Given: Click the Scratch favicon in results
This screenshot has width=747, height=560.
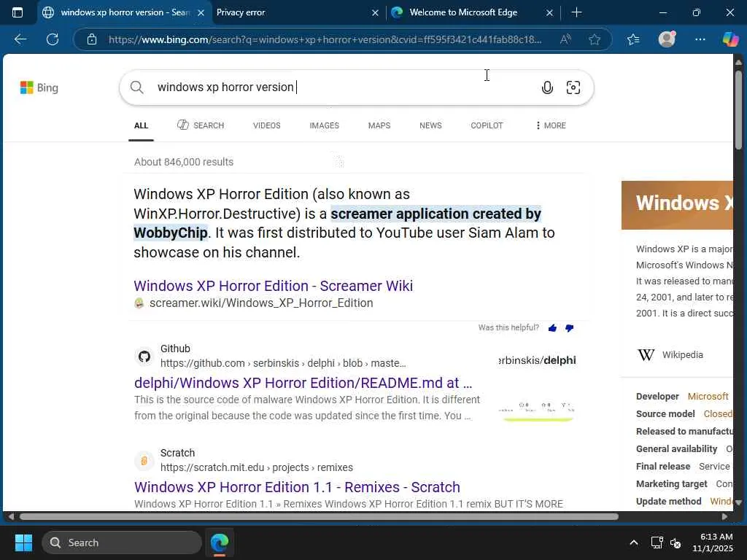Looking at the screenshot, I should pos(144,461).
